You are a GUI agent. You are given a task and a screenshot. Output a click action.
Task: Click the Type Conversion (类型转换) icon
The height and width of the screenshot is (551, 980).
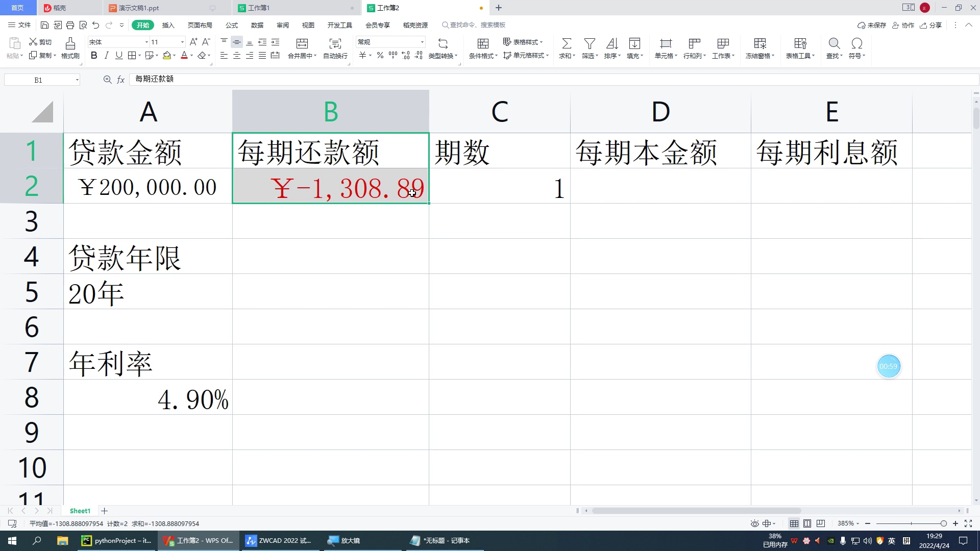click(443, 43)
